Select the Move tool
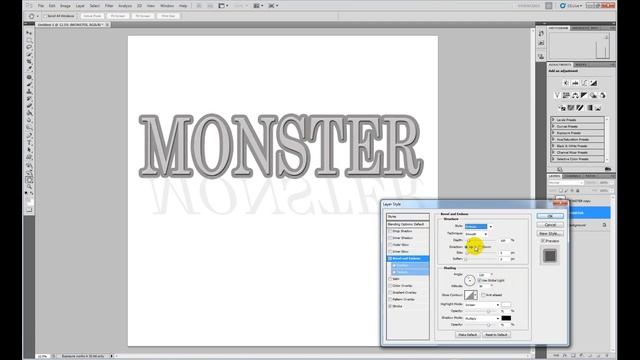The width and height of the screenshot is (640, 360). click(x=29, y=33)
